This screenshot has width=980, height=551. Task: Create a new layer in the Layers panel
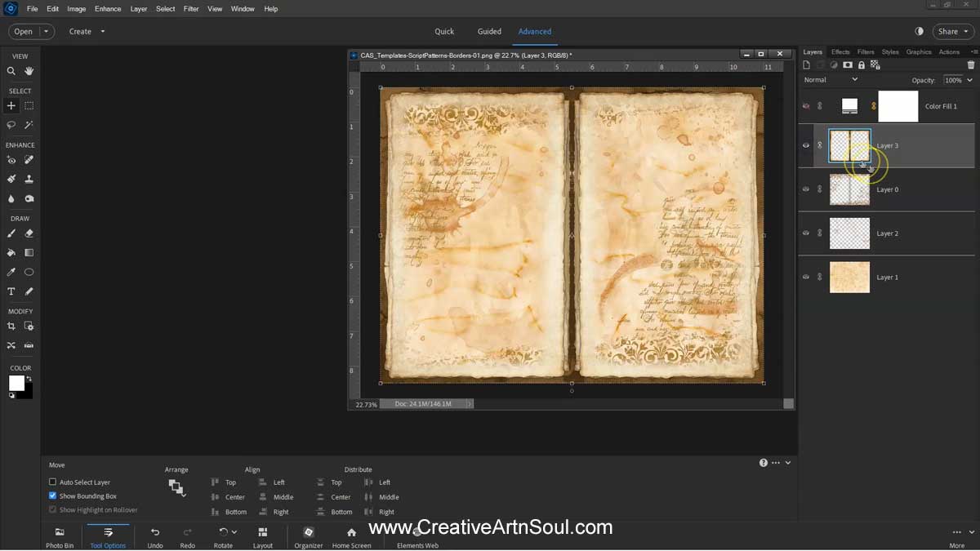pyautogui.click(x=805, y=64)
